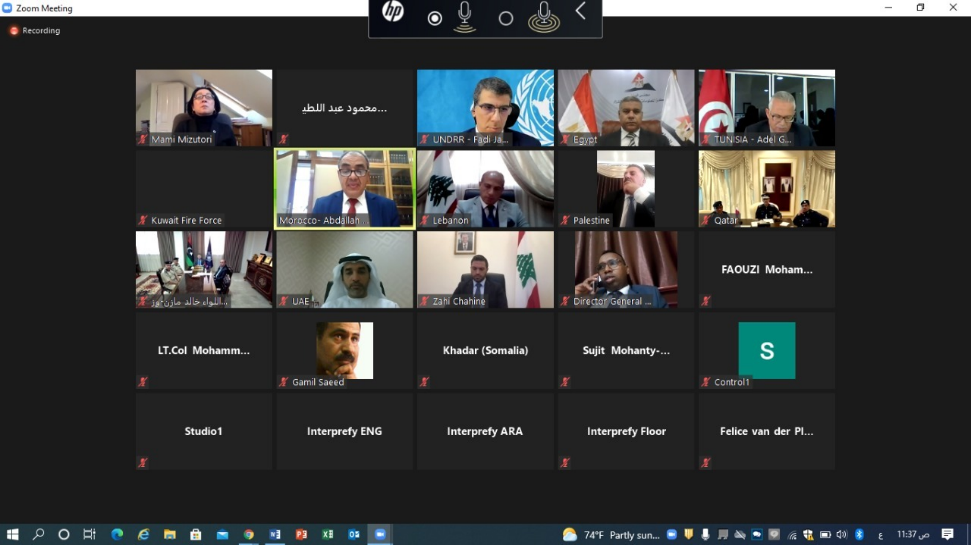
Task: Click the green S avatar for Control1
Action: tap(767, 351)
